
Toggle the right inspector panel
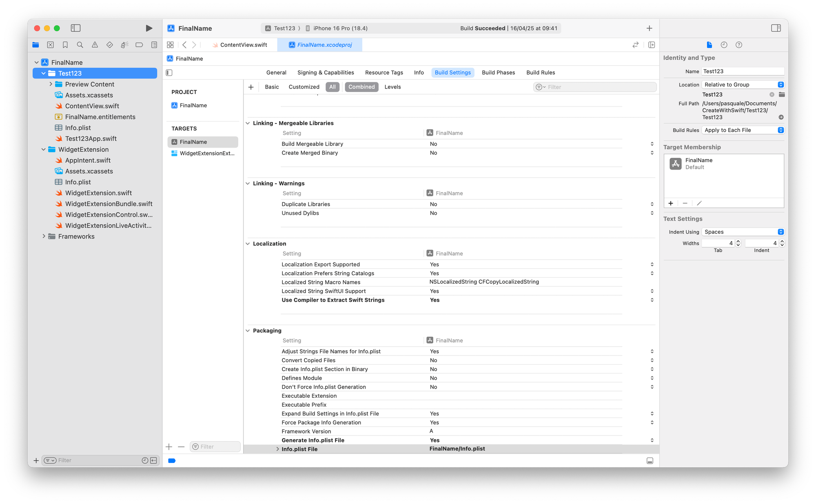776,28
